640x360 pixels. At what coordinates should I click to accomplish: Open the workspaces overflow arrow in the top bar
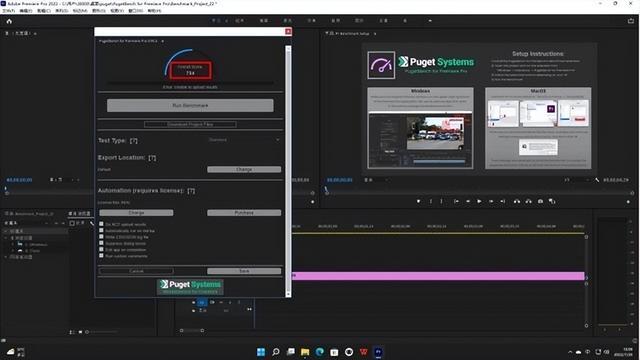pyautogui.click(x=430, y=20)
